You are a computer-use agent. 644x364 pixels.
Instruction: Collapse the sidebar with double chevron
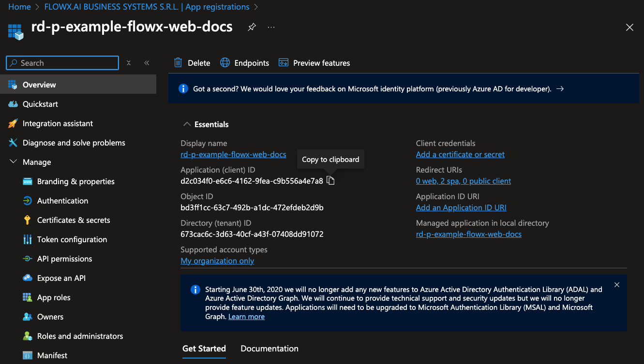(x=147, y=63)
